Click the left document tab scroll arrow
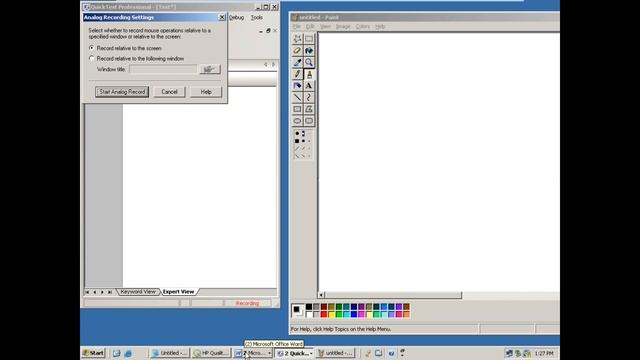Screen dimensions: 640x360 (266, 64)
